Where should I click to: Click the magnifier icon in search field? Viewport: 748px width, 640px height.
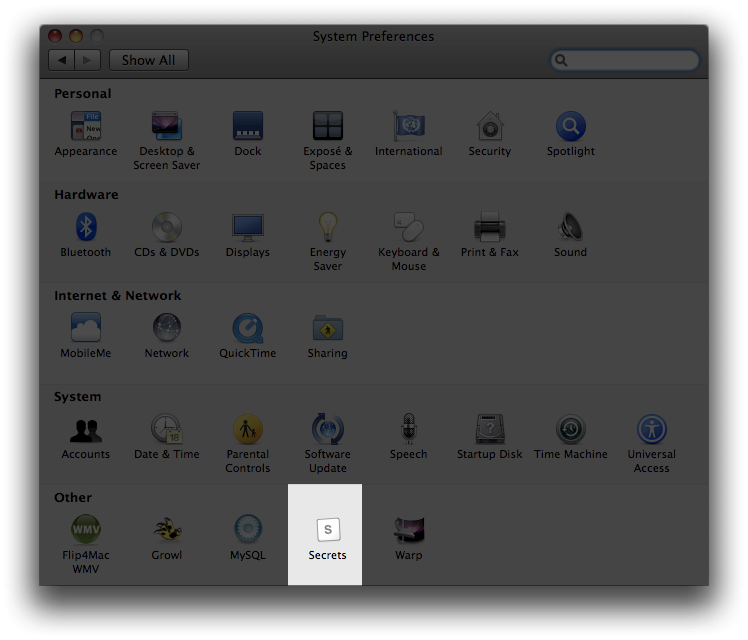coord(561,60)
